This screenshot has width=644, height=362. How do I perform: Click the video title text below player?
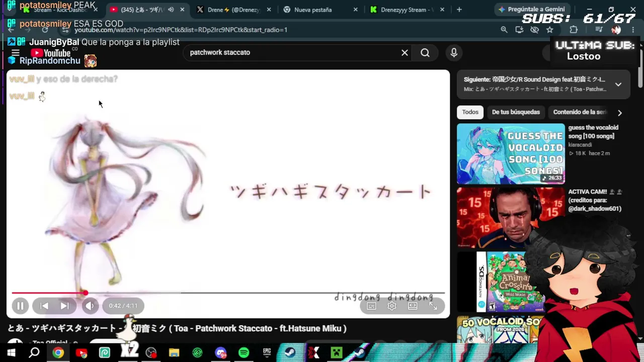pos(177,328)
